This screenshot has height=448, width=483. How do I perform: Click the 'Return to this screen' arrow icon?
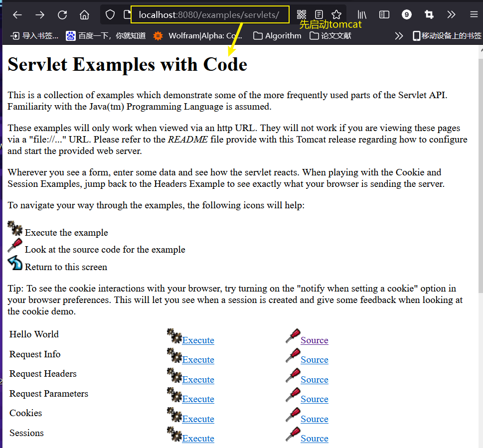[x=15, y=263]
